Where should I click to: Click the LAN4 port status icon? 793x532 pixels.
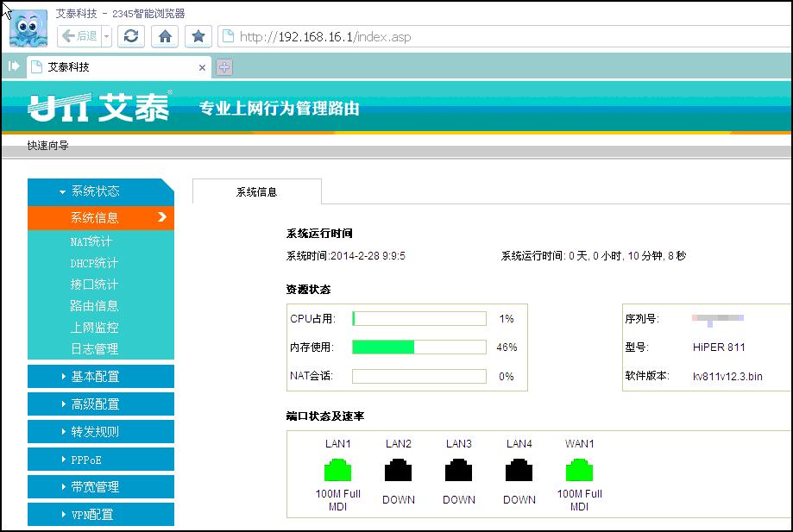pos(519,470)
